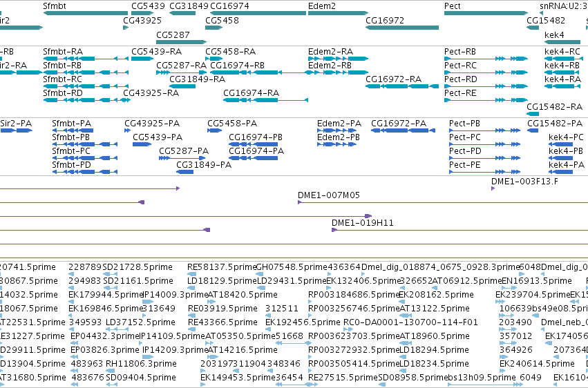This screenshot has width=588, height=388.
Task: Click the Edem2-RB transcript label
Action: point(330,65)
